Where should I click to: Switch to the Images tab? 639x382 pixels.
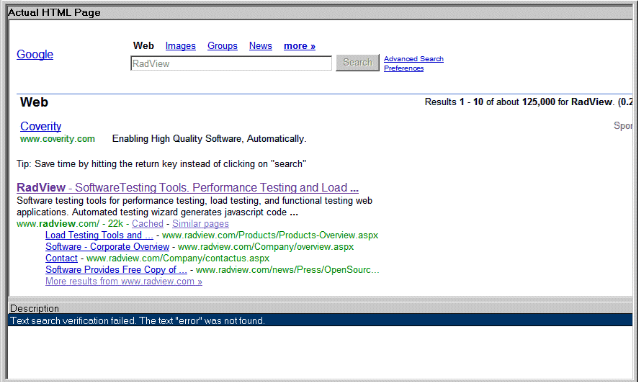[180, 46]
